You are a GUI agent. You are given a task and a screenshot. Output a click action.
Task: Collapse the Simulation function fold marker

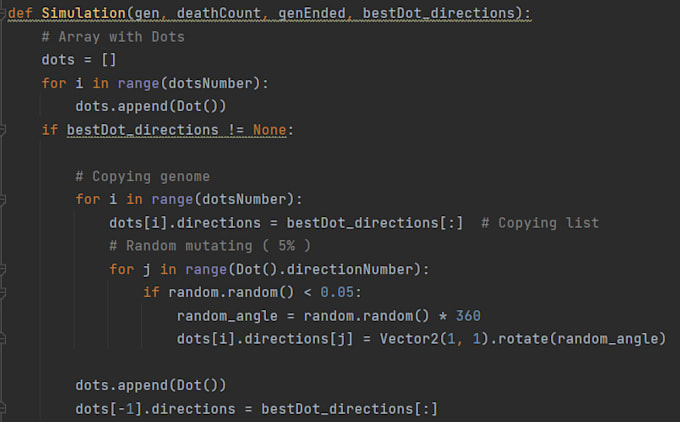click(3, 14)
